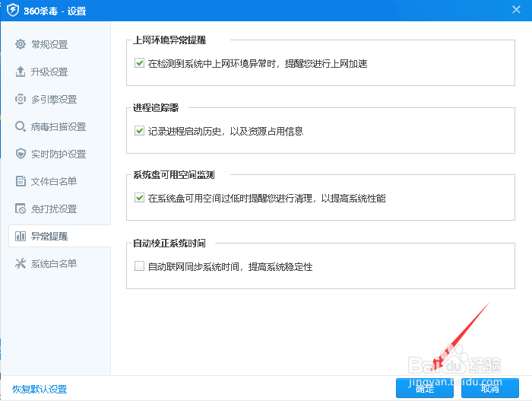Click the 360杀毒 - 设置 title text
Image resolution: width=532 pixels, height=401 pixels.
point(55,11)
